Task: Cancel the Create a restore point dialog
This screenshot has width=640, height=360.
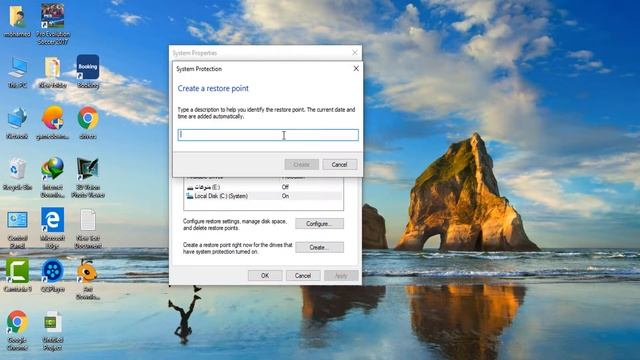Action: point(340,164)
